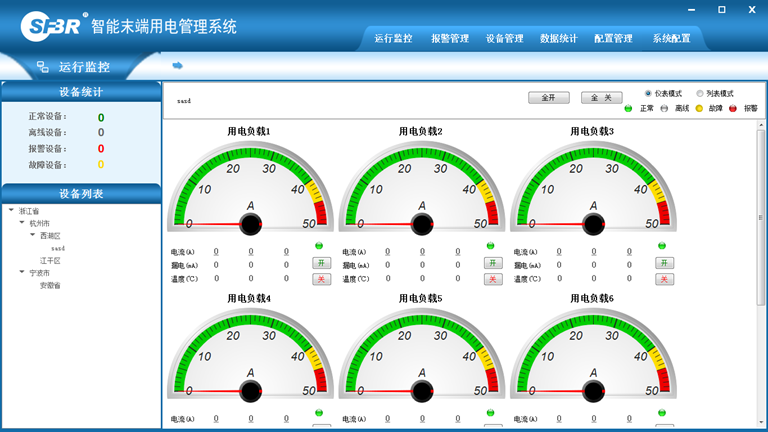Click the yellow 故障 legend indicator
Viewport: 768px width, 432px height.
(x=698, y=108)
